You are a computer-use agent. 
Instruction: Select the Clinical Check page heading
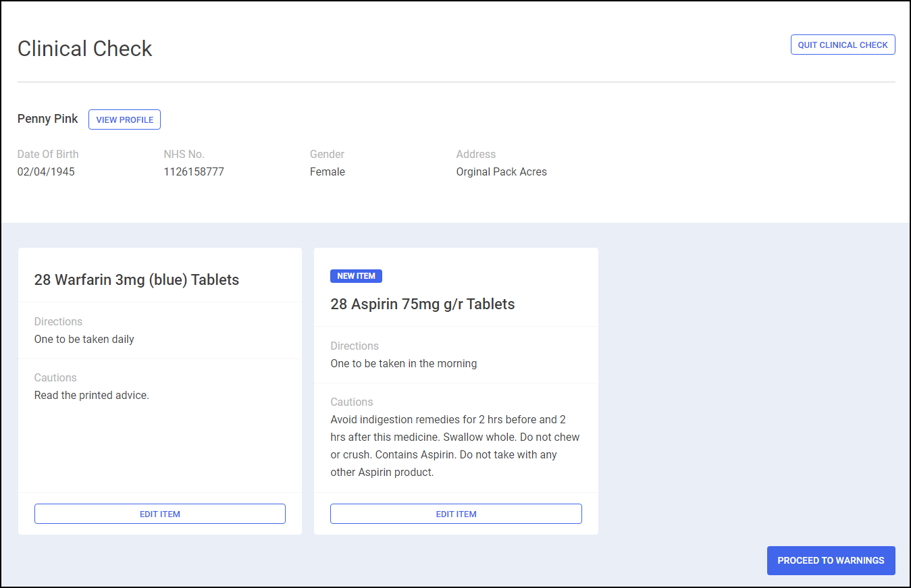(85, 49)
